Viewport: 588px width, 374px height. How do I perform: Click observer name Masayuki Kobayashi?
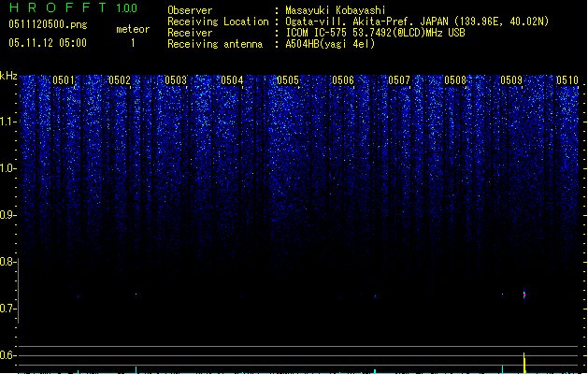click(336, 10)
